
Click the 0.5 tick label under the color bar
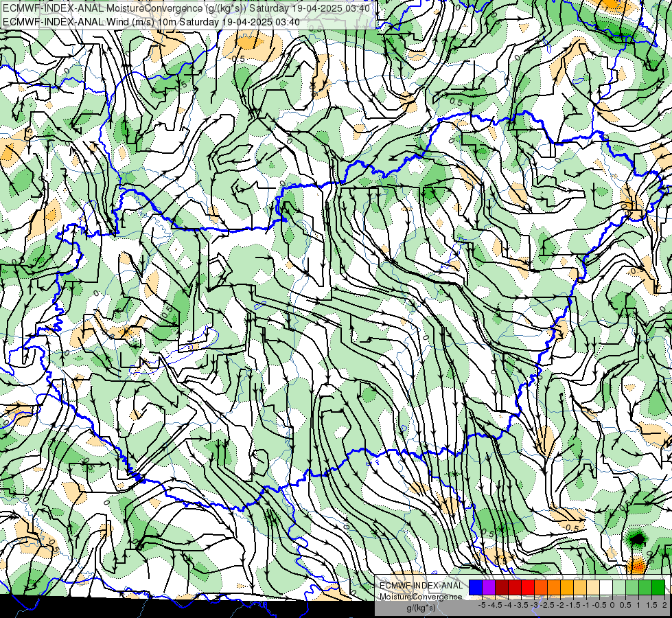[x=625, y=605]
